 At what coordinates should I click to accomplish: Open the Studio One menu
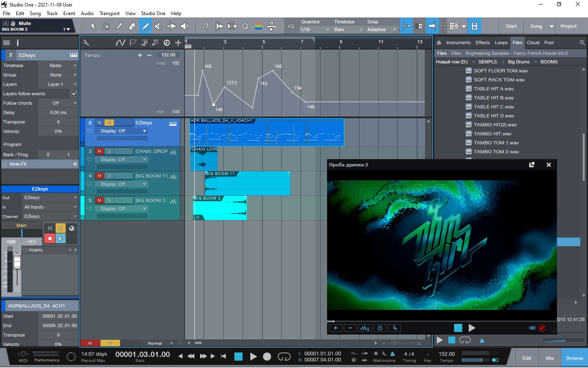coord(153,13)
